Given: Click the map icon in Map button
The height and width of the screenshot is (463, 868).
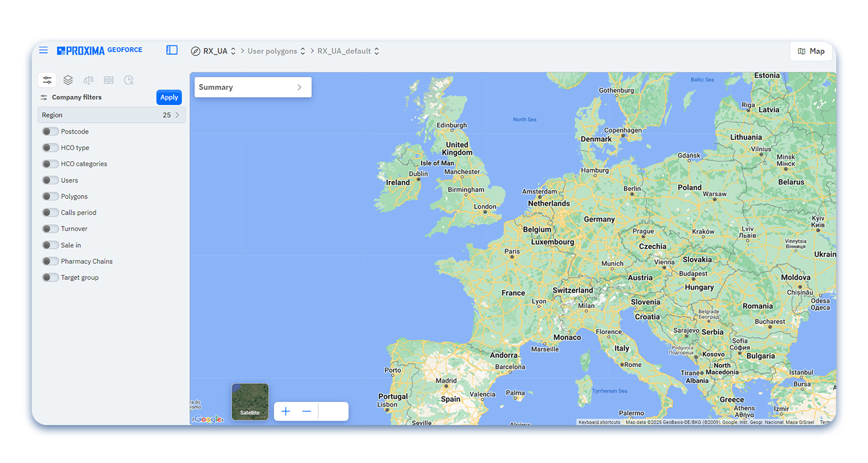Looking at the screenshot, I should tap(801, 52).
